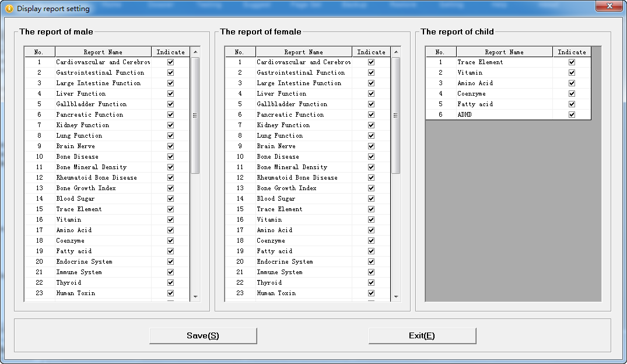Select male Amino Acid row text
Viewport: 627px width, 364px height.
pos(74,230)
